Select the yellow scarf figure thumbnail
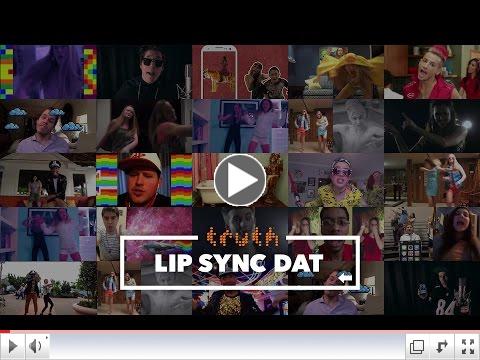480x360 pixels. (336, 72)
